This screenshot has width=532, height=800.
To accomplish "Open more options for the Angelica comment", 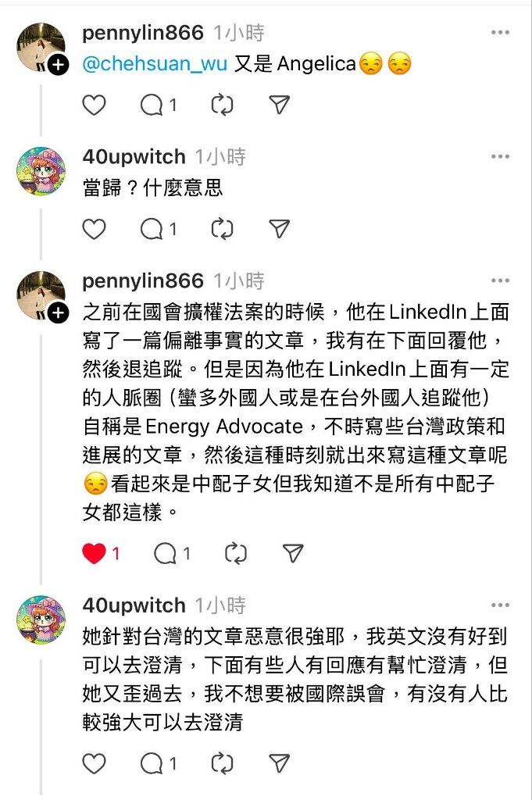I will click(x=501, y=33).
